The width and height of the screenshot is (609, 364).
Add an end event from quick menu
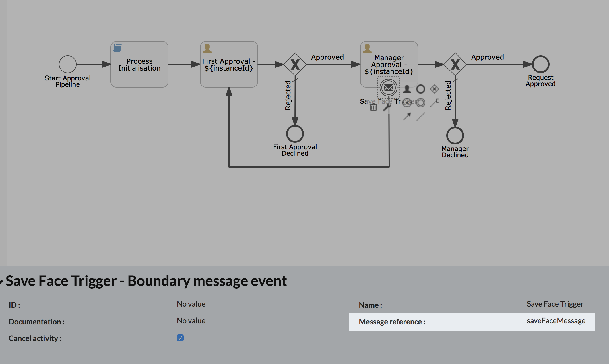click(421, 89)
